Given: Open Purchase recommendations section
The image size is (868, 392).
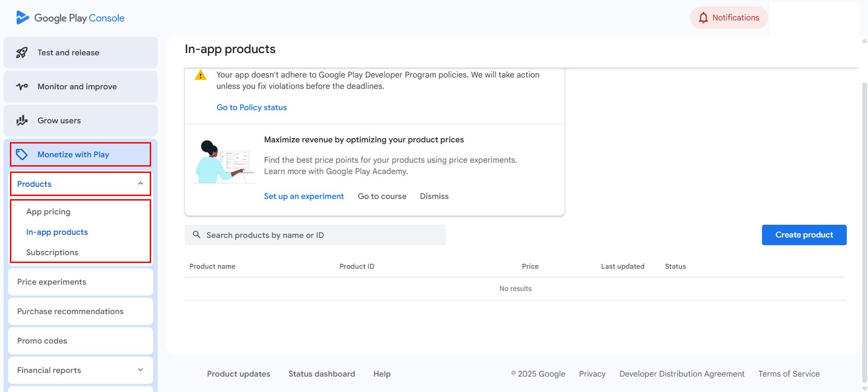Looking at the screenshot, I should tap(81, 311).
